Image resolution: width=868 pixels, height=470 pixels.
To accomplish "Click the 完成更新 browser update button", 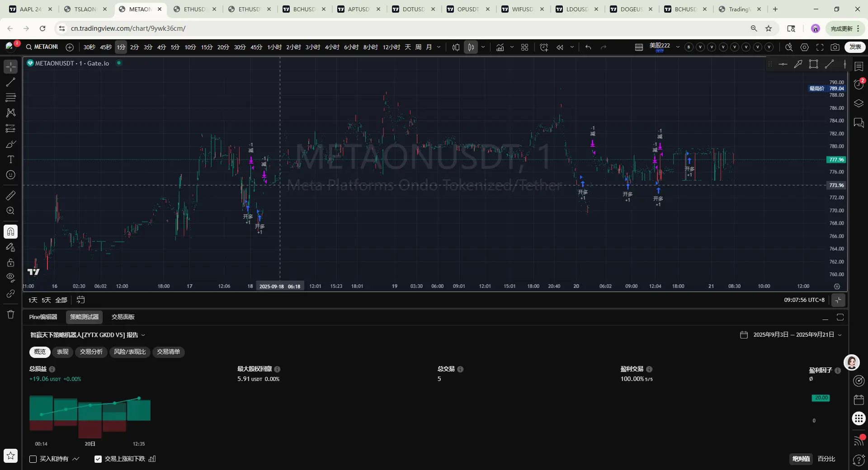I will [x=845, y=28].
